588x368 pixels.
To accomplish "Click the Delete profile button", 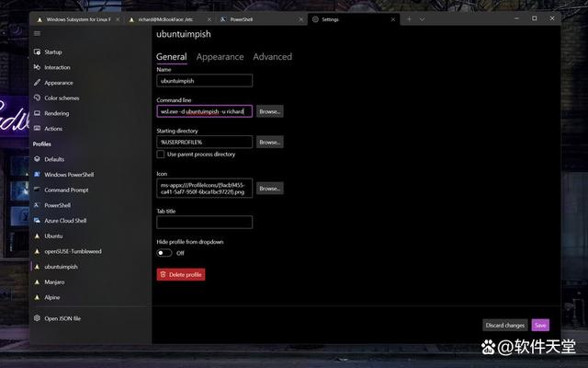I will point(181,274).
